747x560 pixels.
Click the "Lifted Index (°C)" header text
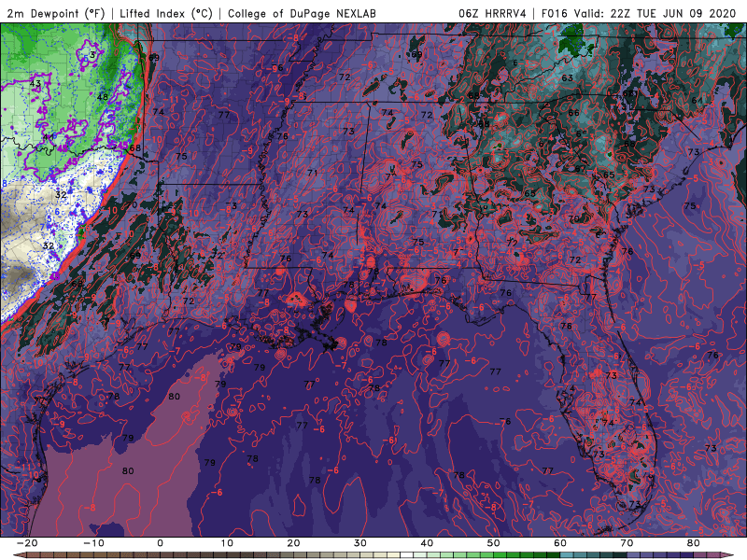tap(166, 13)
